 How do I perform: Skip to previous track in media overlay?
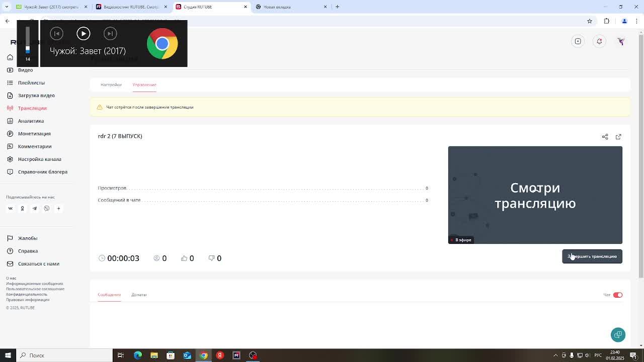point(56,34)
